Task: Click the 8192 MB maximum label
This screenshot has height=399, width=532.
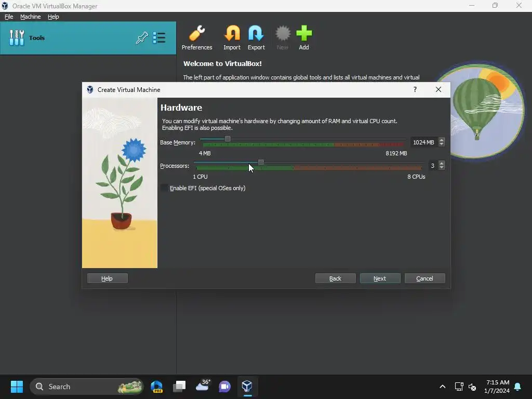Action: [x=396, y=153]
